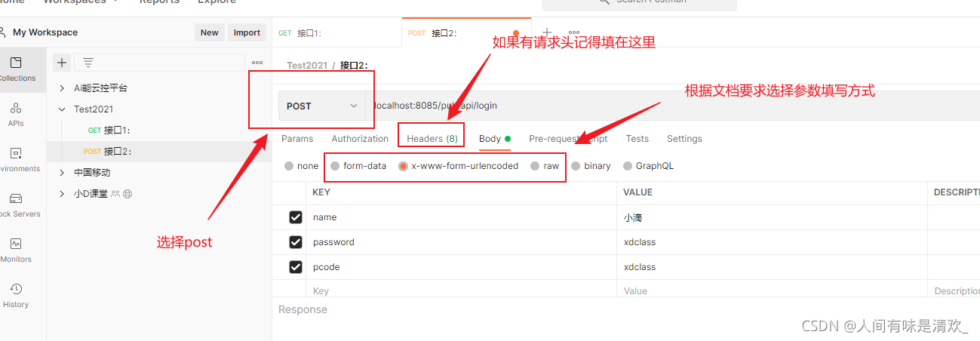980x341 pixels.
Task: Click the My Workspace user icon
Action: 4,32
